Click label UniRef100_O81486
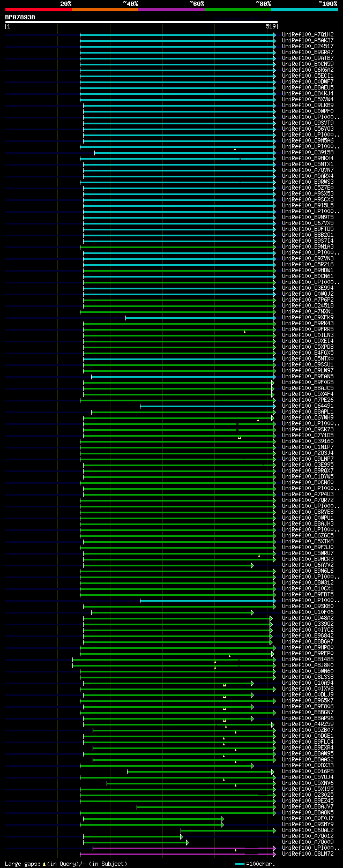 click(308, 660)
